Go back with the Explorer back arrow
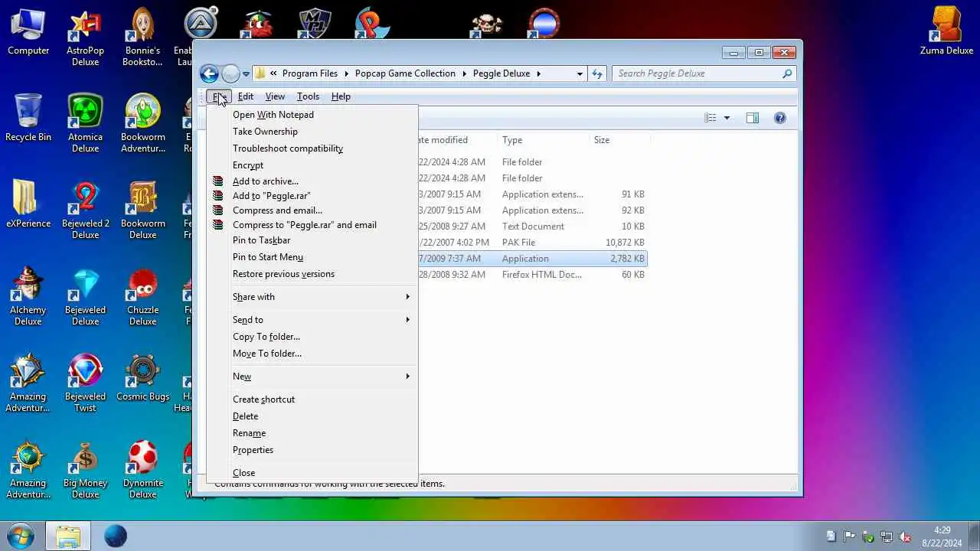 pos(209,73)
